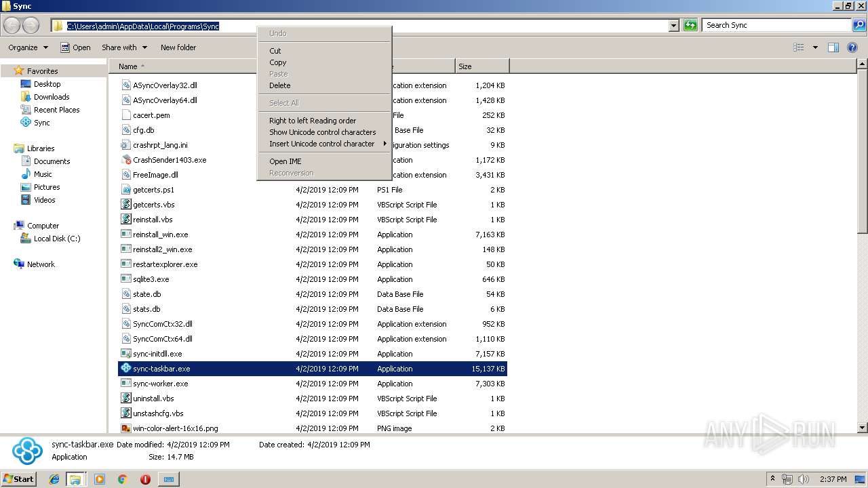The height and width of the screenshot is (488, 868).
Task: Toggle the preview pane icon
Action: click(x=833, y=47)
